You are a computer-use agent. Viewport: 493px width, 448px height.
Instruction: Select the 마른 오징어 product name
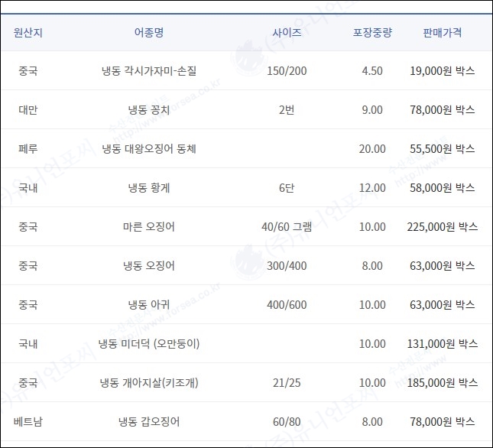[x=149, y=226]
